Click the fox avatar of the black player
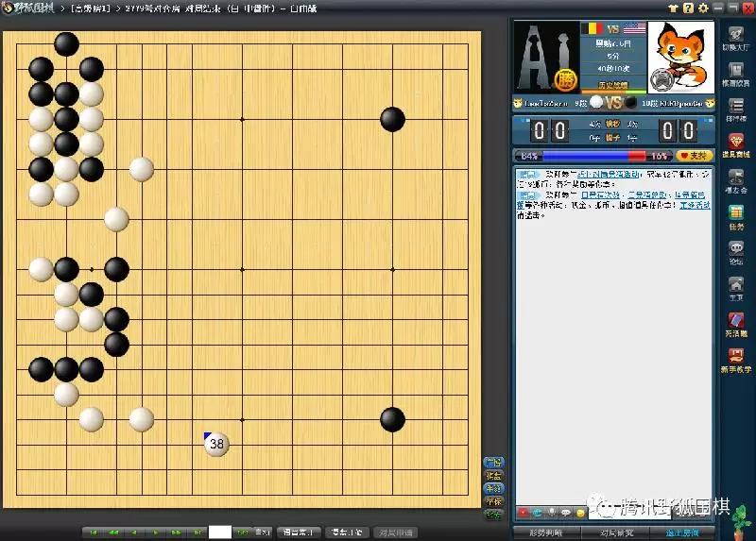 pos(679,56)
